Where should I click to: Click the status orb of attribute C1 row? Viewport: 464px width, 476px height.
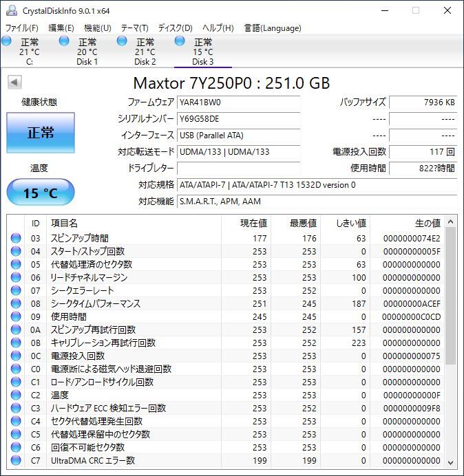tap(16, 382)
